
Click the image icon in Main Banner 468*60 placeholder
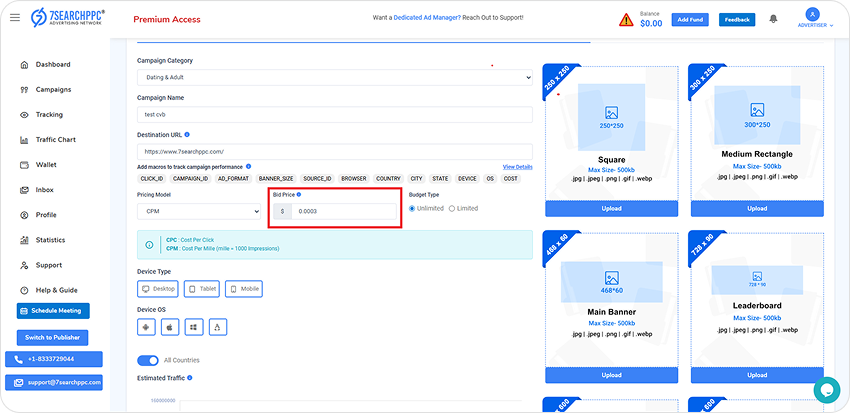[611, 279]
